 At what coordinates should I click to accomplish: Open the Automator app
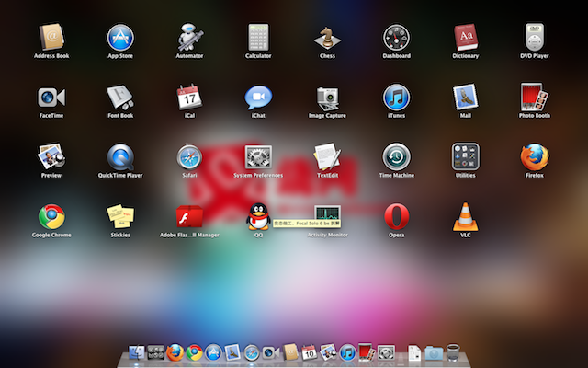coord(190,37)
